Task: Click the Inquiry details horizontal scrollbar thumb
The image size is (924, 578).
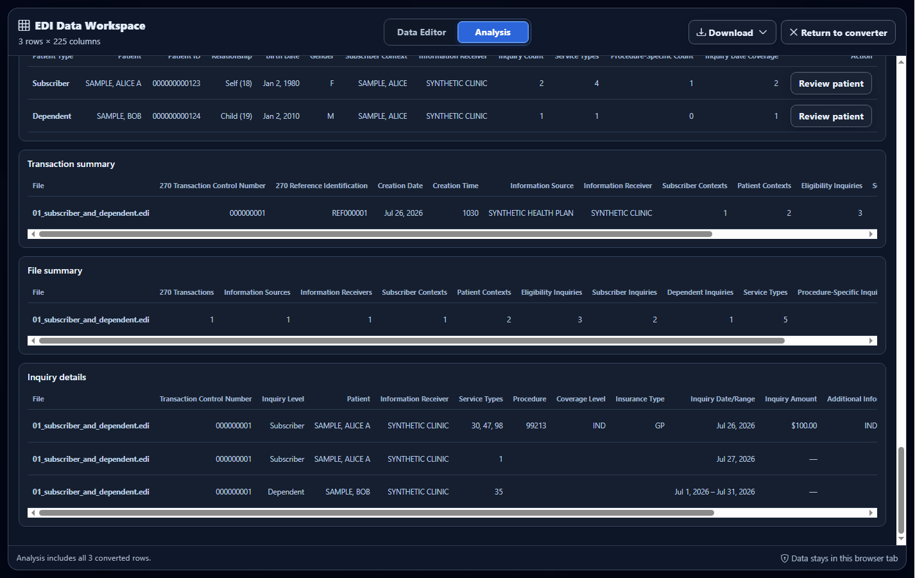Action: tap(377, 513)
